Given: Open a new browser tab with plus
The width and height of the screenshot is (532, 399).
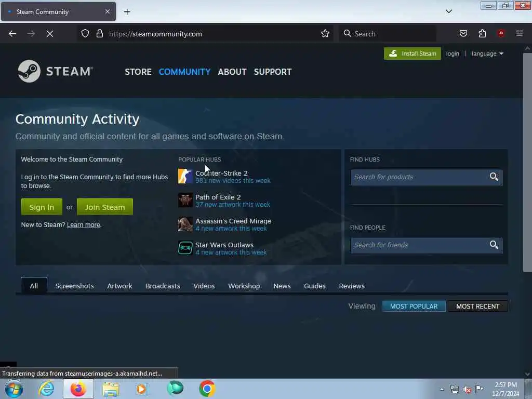Looking at the screenshot, I should tap(127, 12).
